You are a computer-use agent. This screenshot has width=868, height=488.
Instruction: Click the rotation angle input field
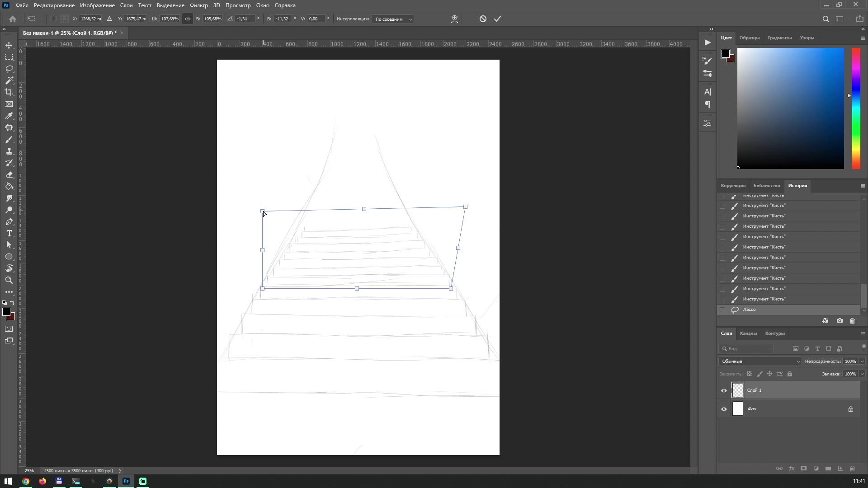click(244, 19)
